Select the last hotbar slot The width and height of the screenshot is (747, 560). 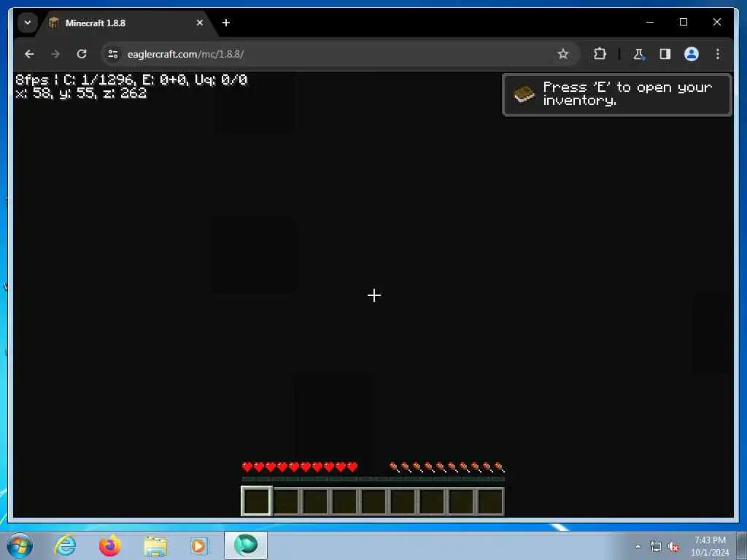pos(490,501)
